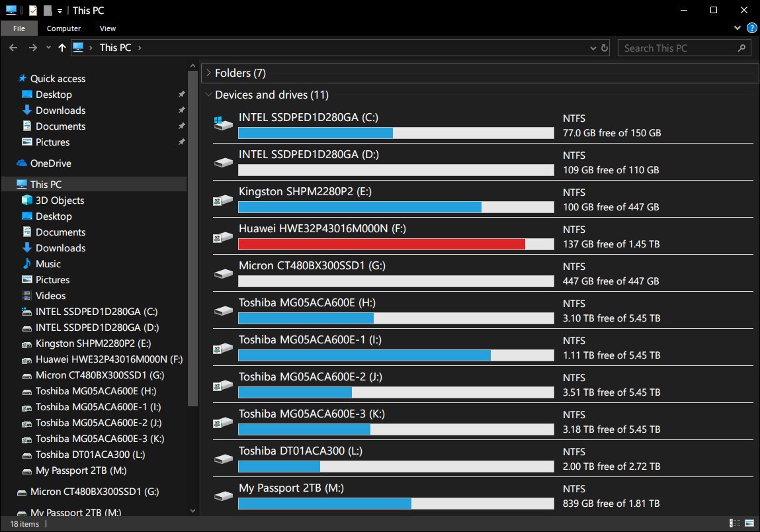This screenshot has width=760, height=532.
Task: Select Huawei HWE32P43016M000N (F:) drive
Action: click(321, 229)
